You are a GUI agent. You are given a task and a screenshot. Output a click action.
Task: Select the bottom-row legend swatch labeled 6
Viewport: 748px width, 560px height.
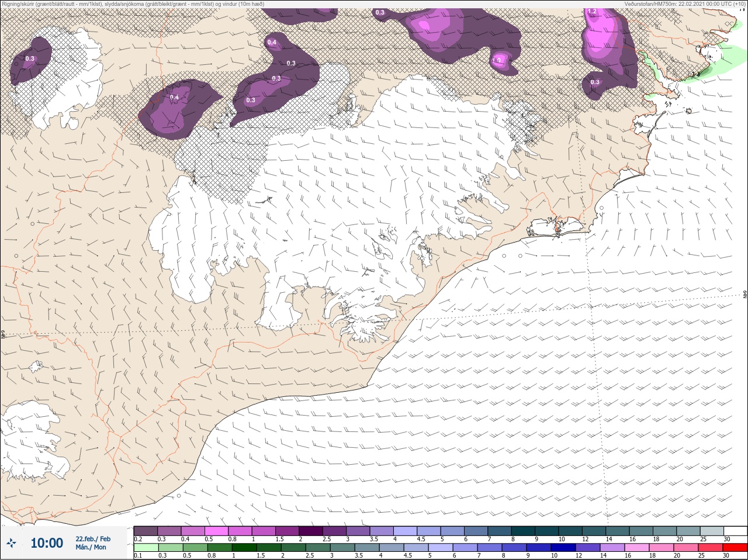click(465, 548)
